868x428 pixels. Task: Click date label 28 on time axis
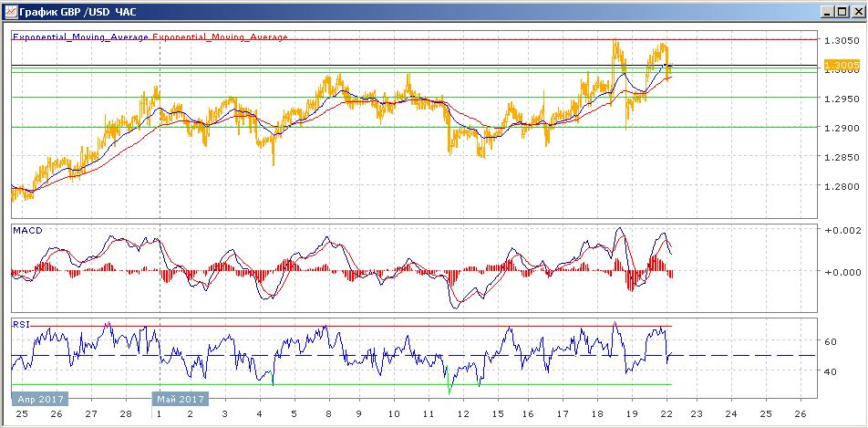[126, 414]
